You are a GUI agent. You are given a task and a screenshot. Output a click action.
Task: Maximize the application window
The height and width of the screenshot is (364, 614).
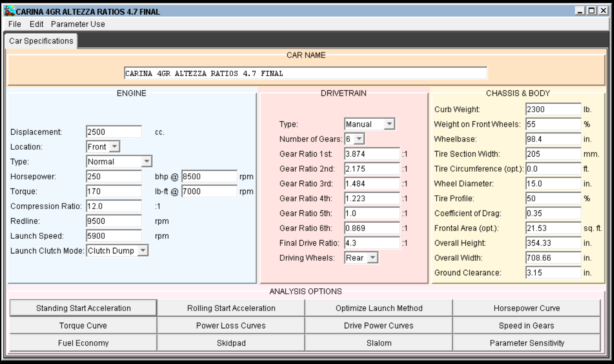(x=592, y=11)
